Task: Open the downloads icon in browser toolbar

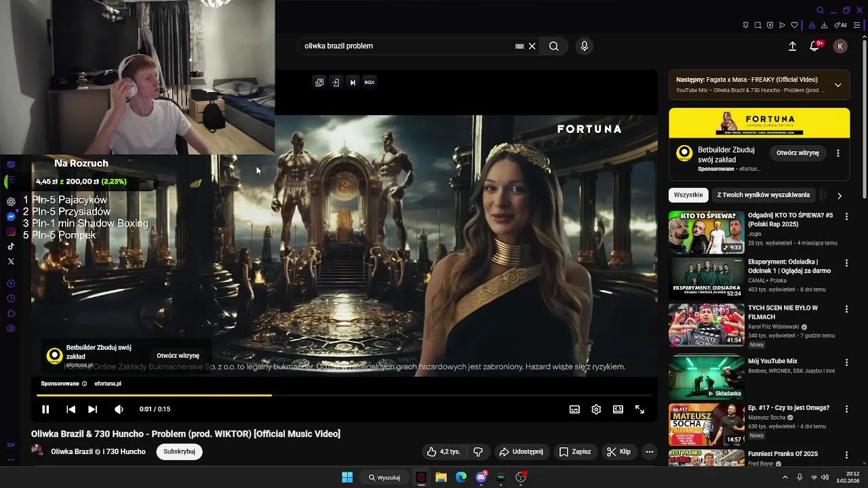Action: (824, 25)
